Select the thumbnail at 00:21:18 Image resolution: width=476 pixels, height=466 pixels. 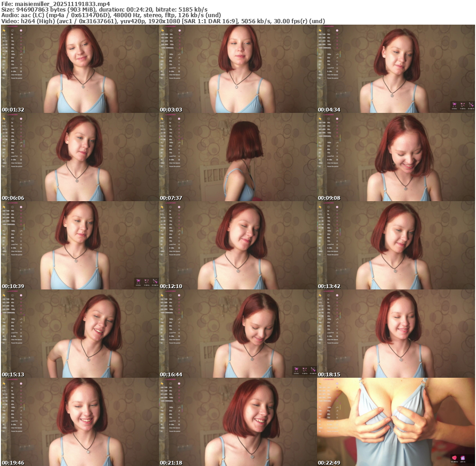pos(238,422)
